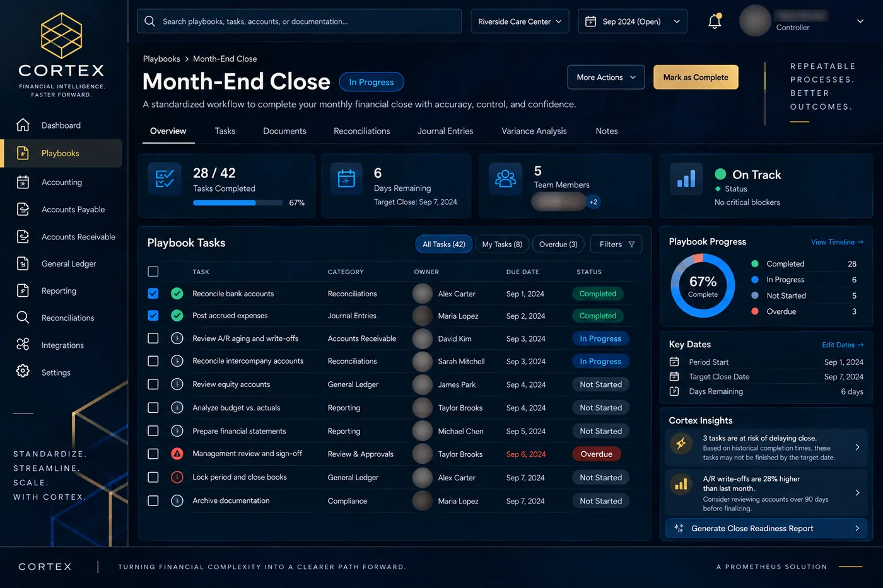Filter tasks by Overdue (3) pill

(x=558, y=245)
